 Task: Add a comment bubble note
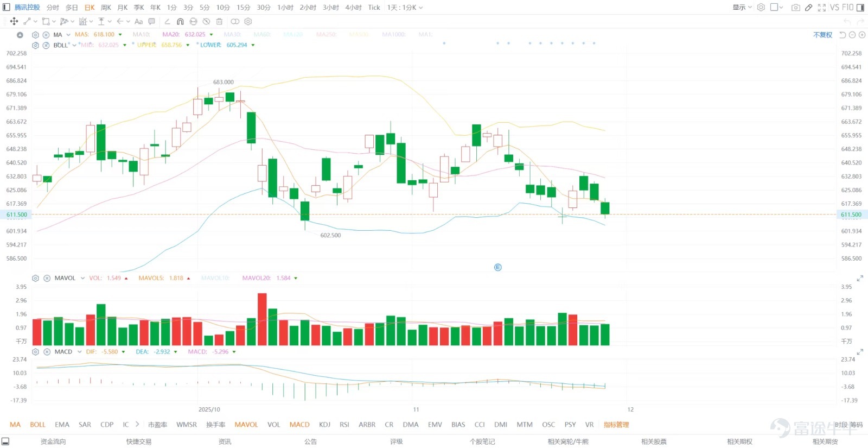pyautogui.click(x=152, y=22)
